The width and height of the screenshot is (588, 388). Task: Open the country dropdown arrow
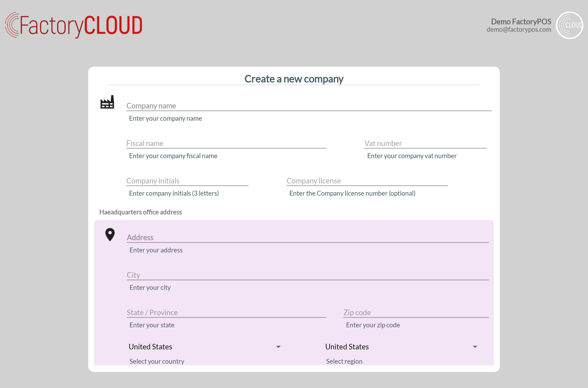click(x=278, y=347)
